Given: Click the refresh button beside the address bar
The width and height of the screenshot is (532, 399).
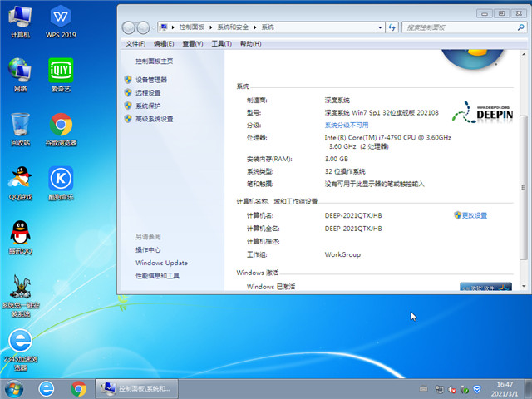Looking at the screenshot, I should (x=392, y=27).
